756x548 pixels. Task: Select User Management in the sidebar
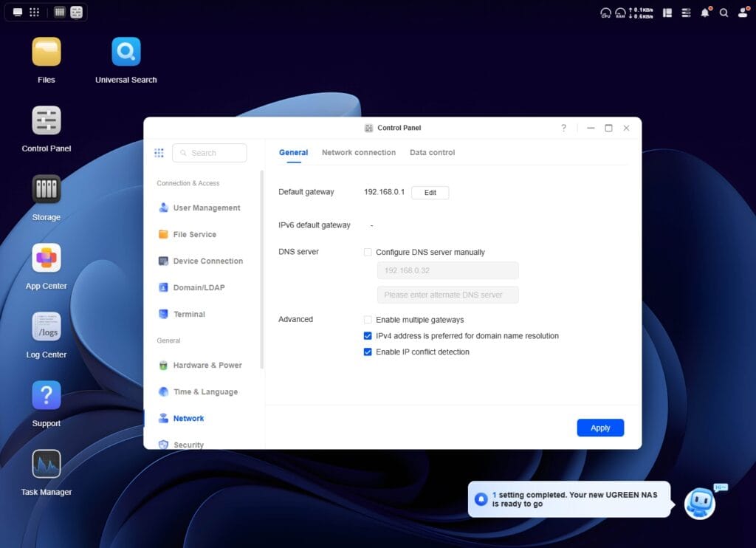coord(206,208)
